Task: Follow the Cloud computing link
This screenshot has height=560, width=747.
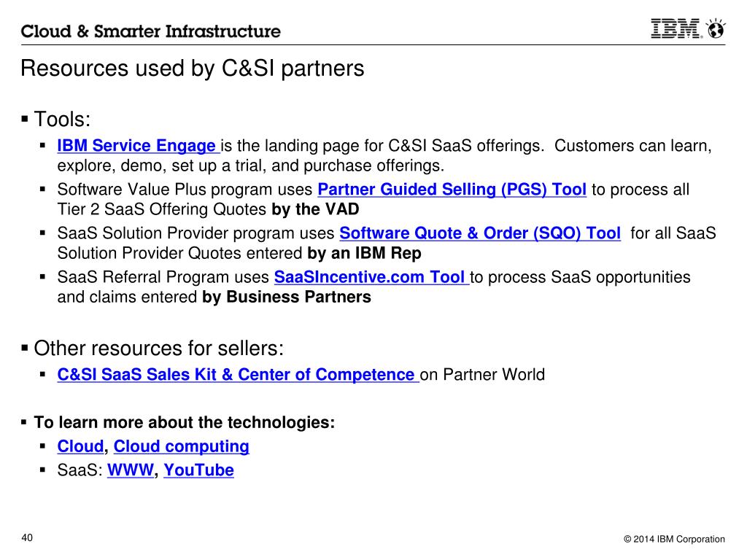Action: pos(181,447)
